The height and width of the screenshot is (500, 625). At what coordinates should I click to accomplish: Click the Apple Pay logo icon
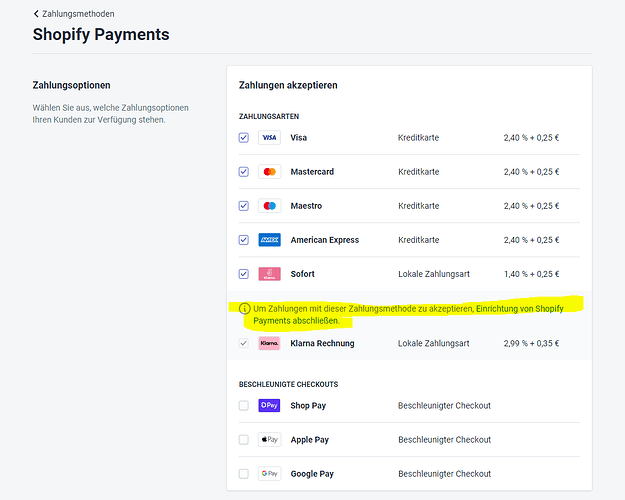tap(269, 440)
